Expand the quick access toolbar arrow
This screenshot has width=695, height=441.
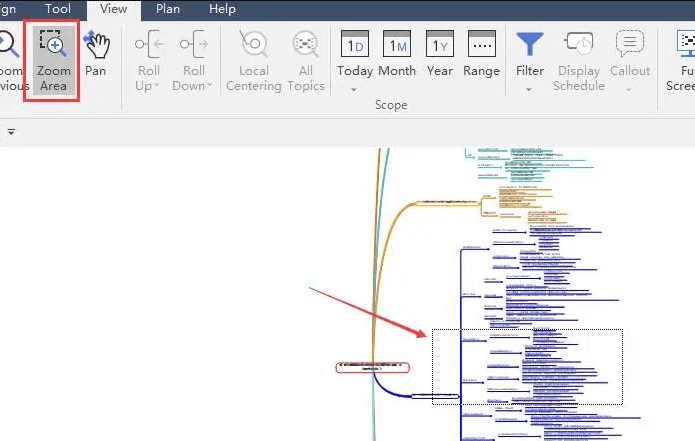click(x=11, y=131)
